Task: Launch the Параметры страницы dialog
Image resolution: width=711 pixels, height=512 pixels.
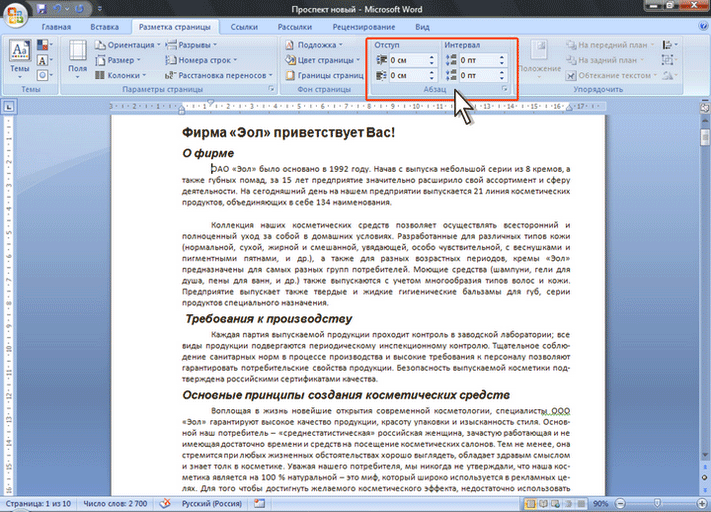Action: point(271,89)
